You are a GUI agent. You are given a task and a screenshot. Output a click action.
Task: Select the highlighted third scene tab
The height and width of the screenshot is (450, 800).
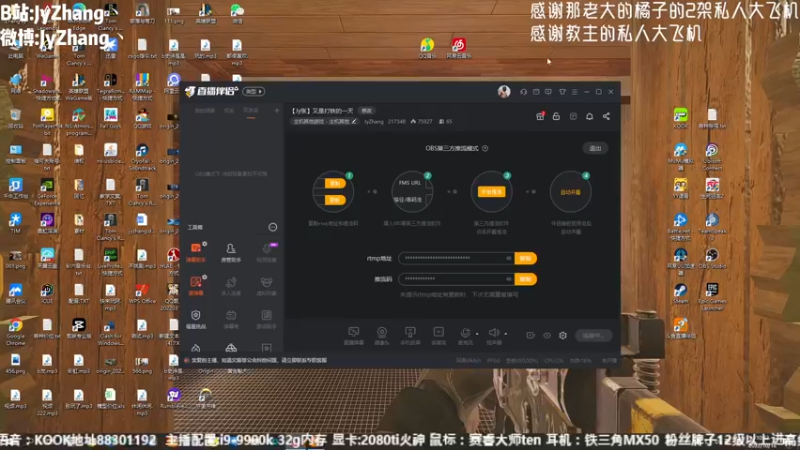coord(251,111)
